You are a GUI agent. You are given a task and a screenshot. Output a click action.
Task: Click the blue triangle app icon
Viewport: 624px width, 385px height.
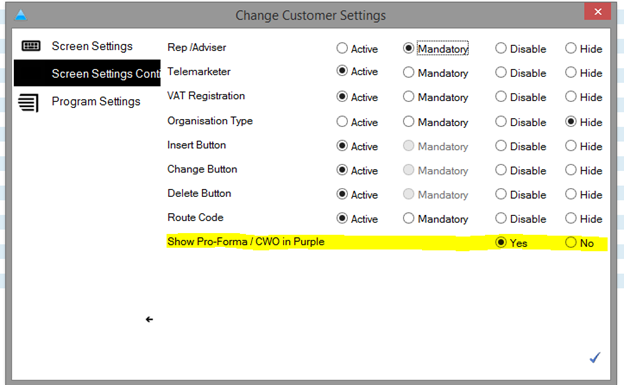(21, 16)
